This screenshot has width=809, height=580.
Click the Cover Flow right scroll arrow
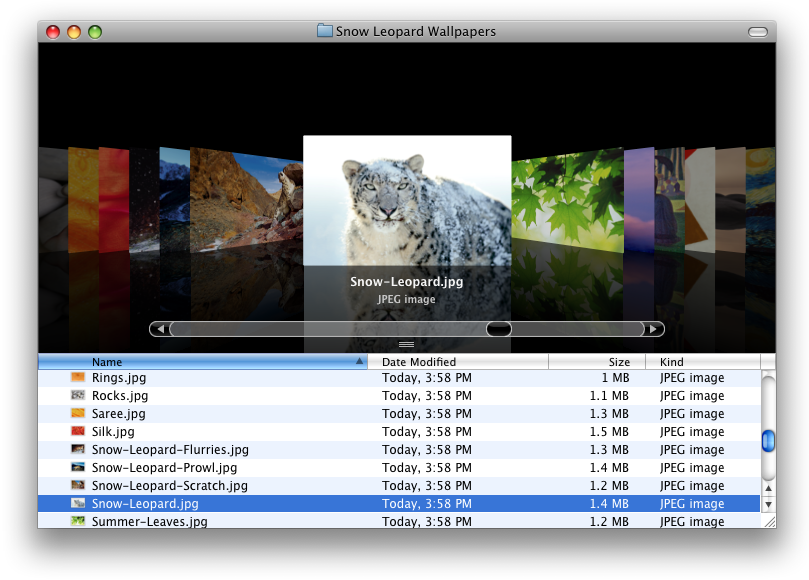point(653,329)
